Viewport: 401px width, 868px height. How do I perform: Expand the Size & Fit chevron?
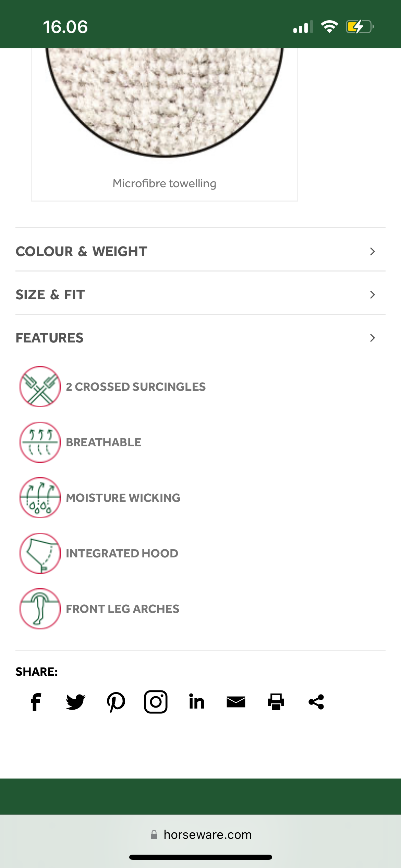click(373, 295)
